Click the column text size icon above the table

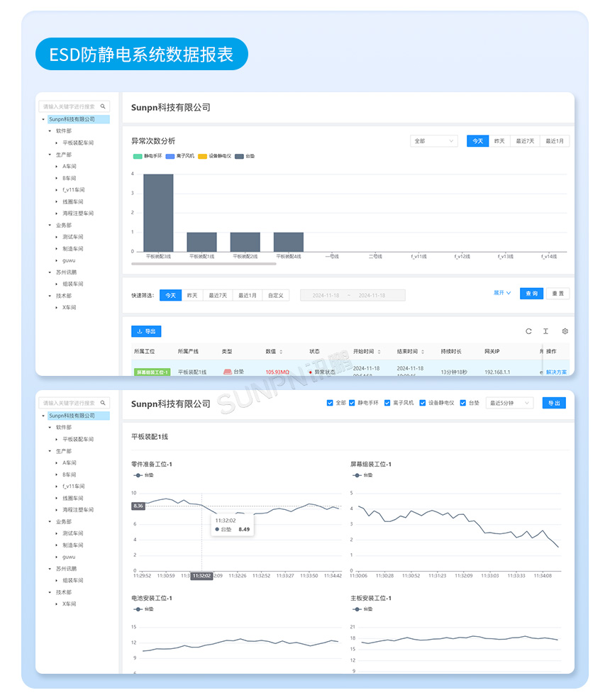pos(545,330)
